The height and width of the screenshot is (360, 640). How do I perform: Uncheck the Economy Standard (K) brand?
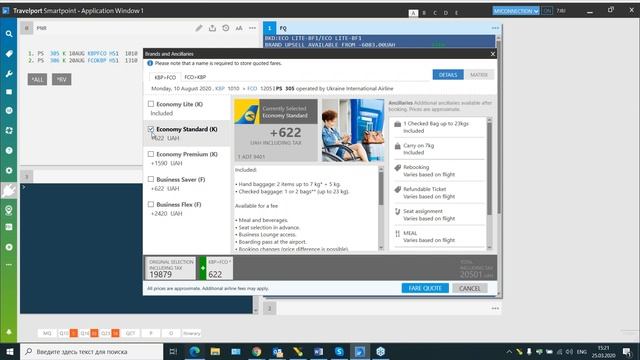pos(151,129)
